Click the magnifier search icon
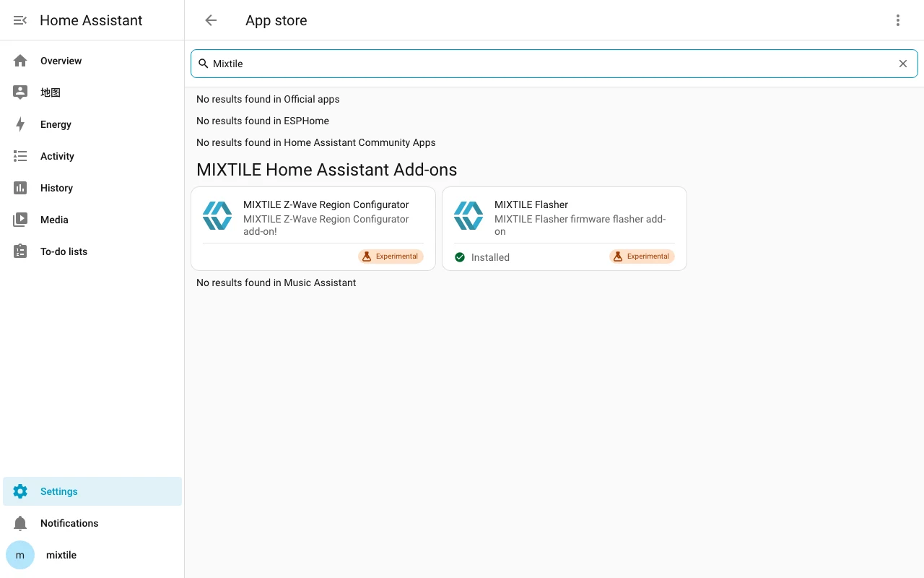Image resolution: width=924 pixels, height=578 pixels. click(204, 64)
